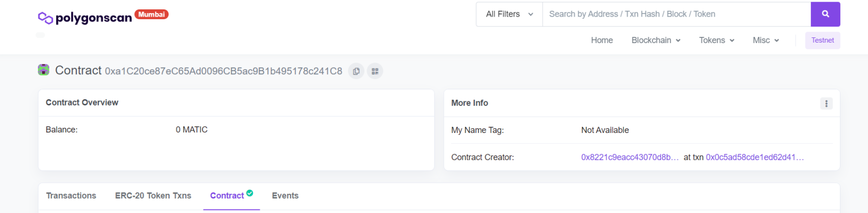Open the ERC-20 Token Txns tab
The height and width of the screenshot is (213, 868).
point(153,196)
